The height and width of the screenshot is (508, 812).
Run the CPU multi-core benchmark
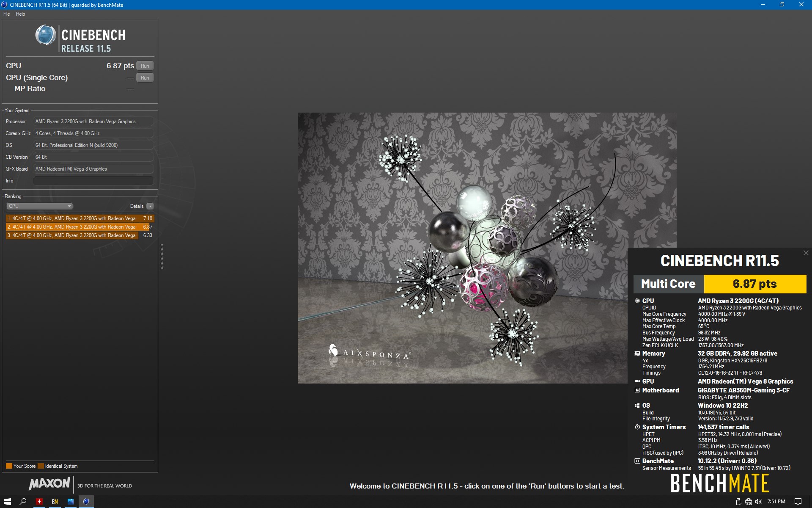coord(145,66)
